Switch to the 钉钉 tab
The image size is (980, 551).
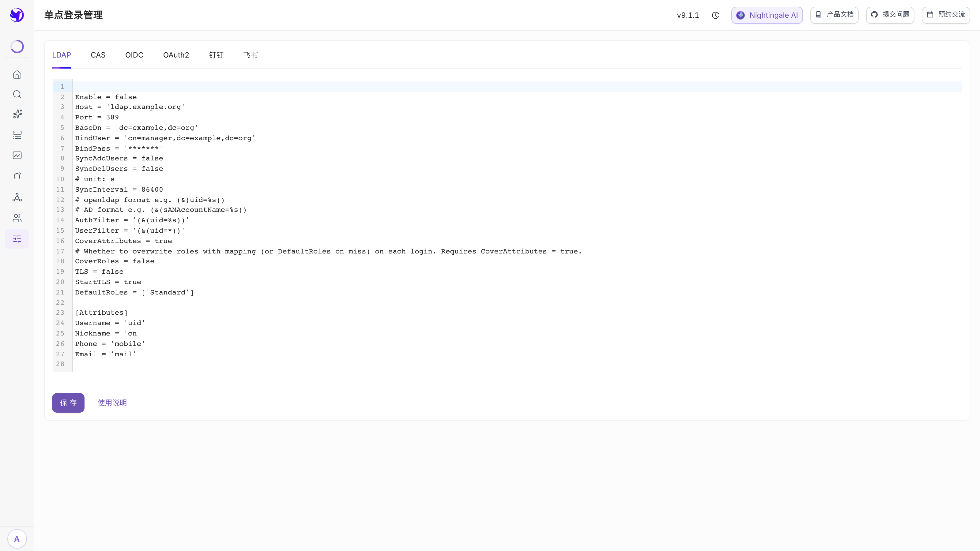click(216, 55)
